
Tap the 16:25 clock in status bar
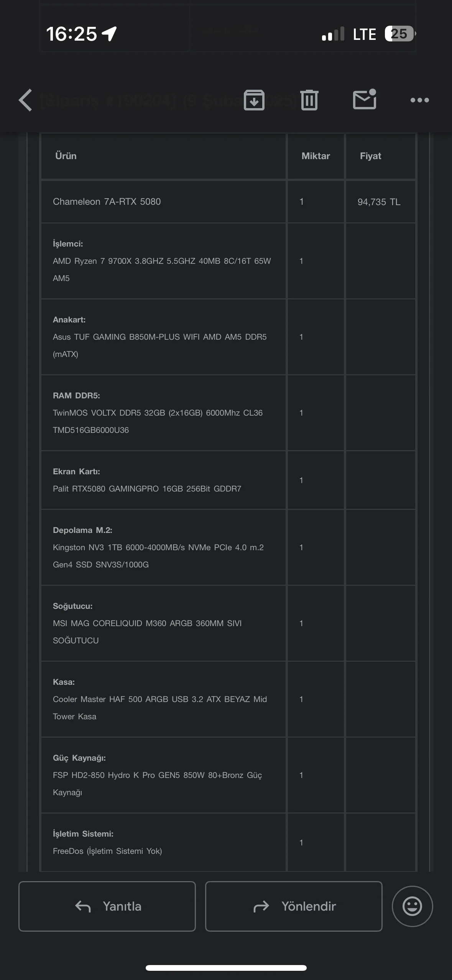point(71,34)
